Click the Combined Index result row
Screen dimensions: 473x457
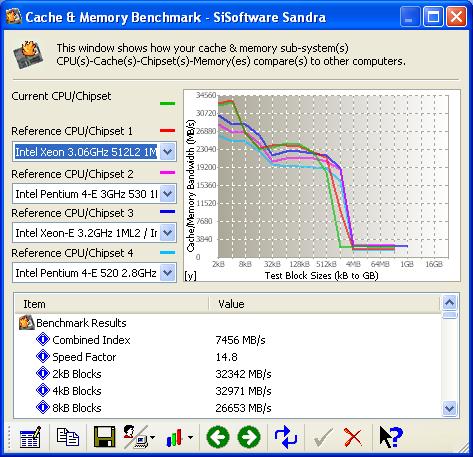[228, 340]
